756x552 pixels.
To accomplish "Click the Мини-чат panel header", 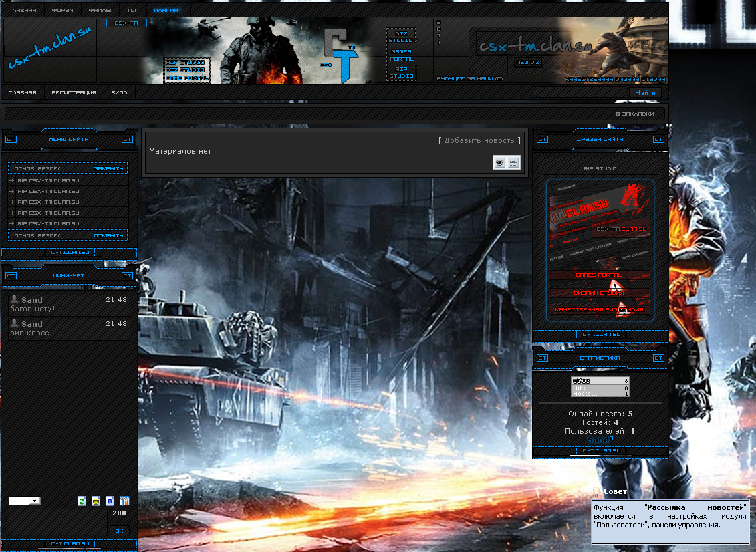I will pos(69,276).
